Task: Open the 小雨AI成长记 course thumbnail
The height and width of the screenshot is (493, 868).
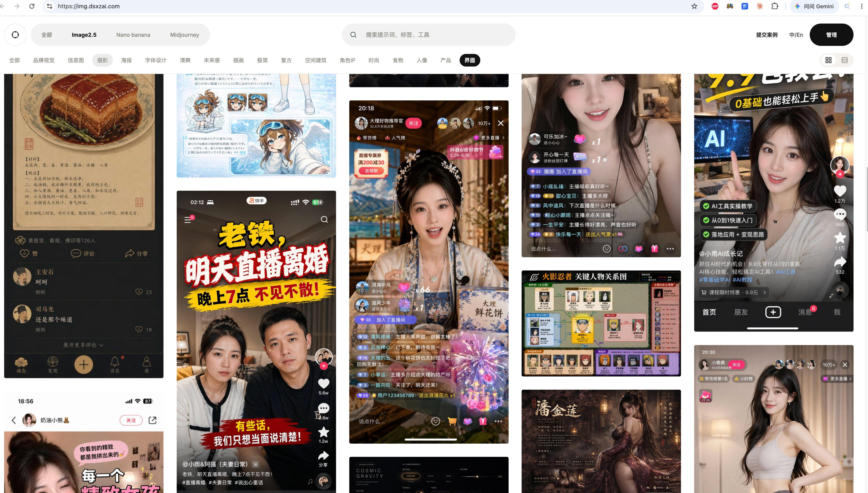Action: 774,203
